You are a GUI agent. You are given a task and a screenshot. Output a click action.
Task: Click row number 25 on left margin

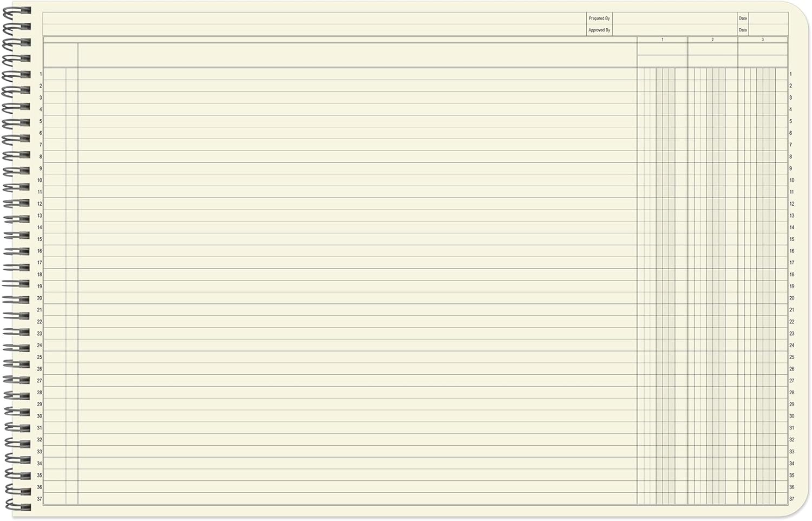click(x=39, y=357)
